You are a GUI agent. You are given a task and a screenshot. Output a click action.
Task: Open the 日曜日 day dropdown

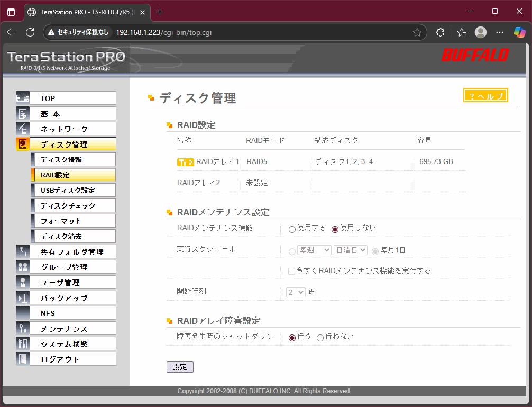coord(350,250)
